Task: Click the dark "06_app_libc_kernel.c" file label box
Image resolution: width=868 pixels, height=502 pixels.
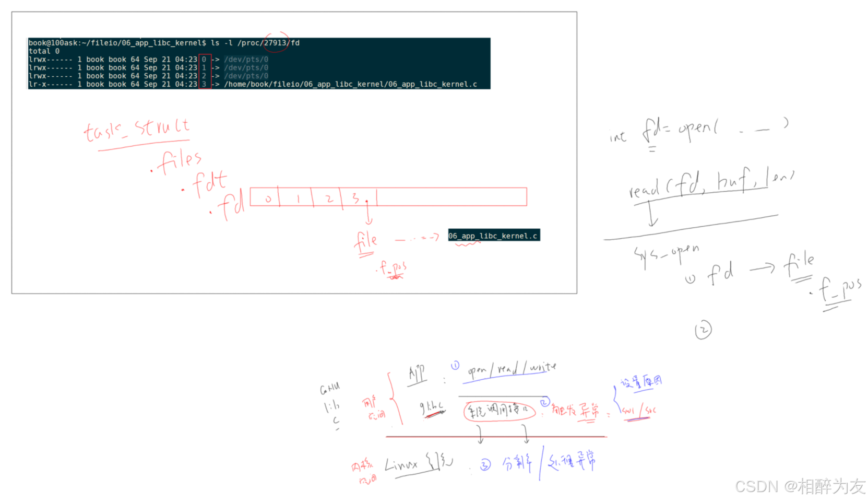Action: (494, 236)
